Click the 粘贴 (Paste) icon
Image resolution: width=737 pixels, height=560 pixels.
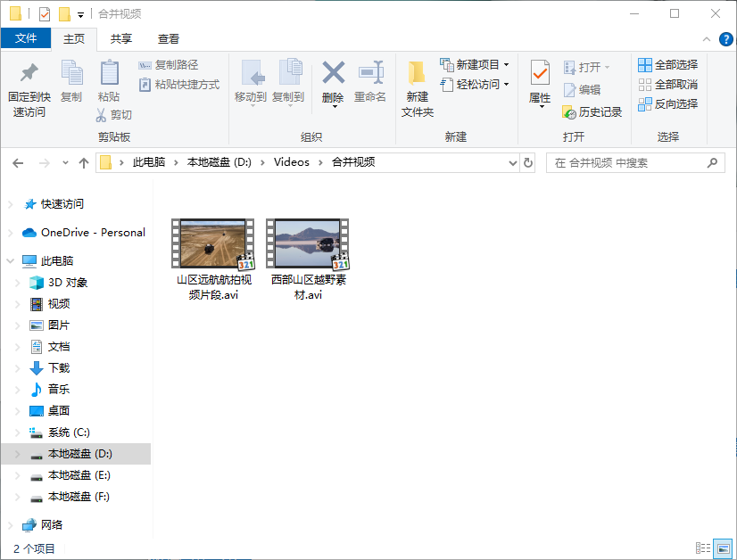pyautogui.click(x=110, y=78)
